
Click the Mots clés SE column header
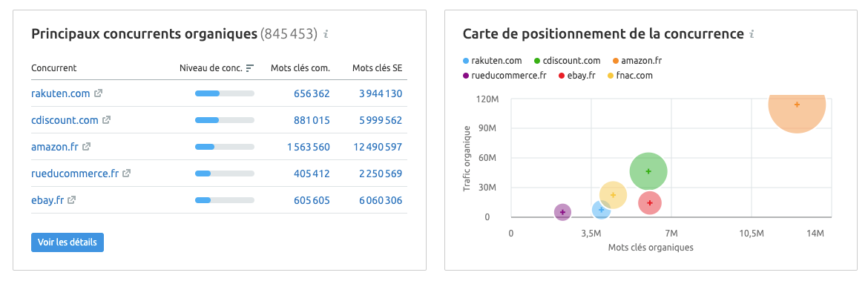tap(377, 68)
